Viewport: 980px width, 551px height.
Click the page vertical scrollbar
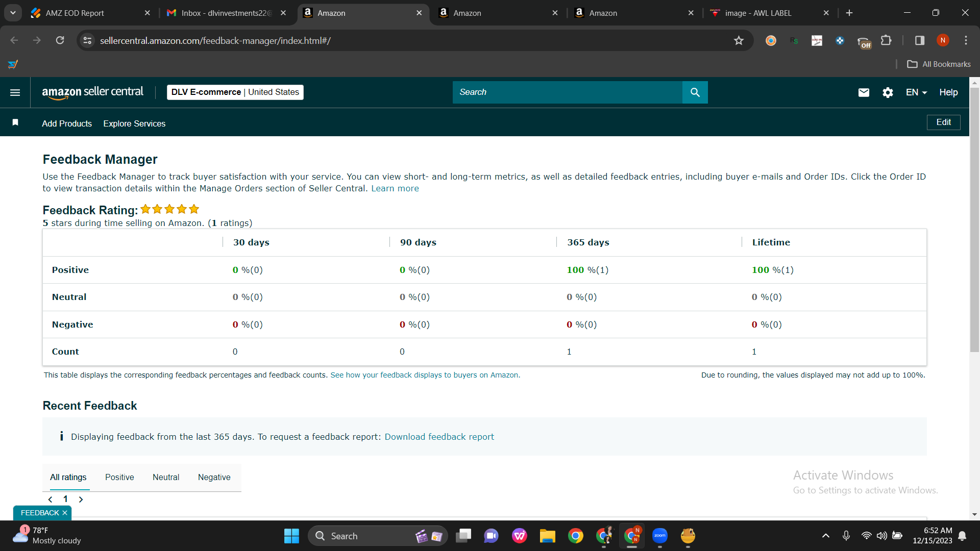click(x=974, y=219)
